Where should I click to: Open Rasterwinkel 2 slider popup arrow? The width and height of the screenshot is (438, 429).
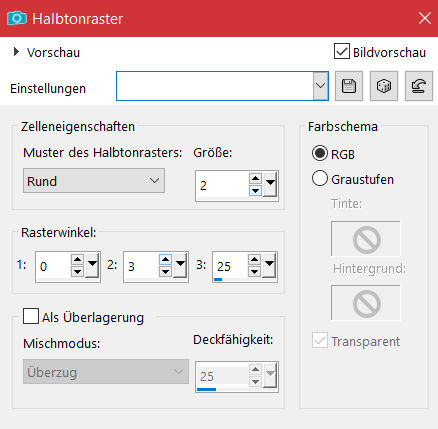[180, 265]
